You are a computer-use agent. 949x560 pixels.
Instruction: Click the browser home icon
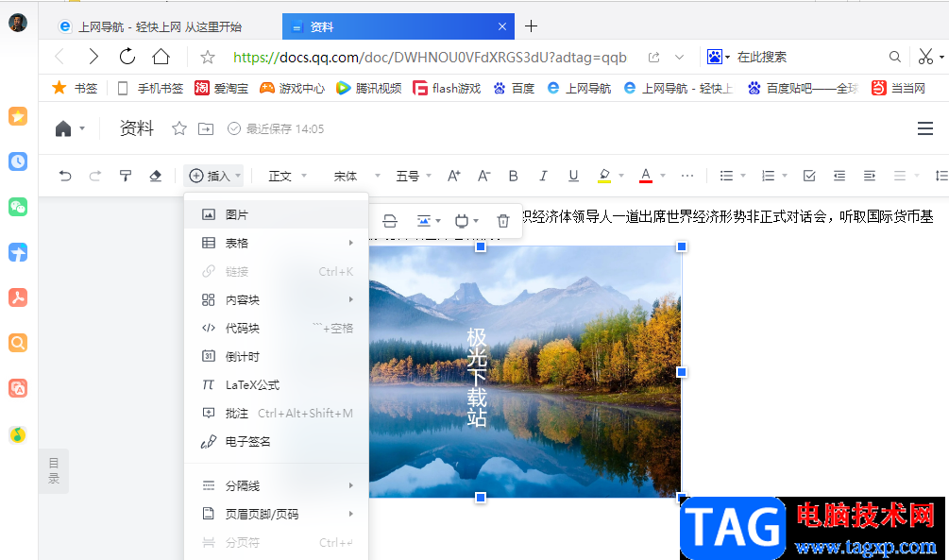tap(161, 57)
